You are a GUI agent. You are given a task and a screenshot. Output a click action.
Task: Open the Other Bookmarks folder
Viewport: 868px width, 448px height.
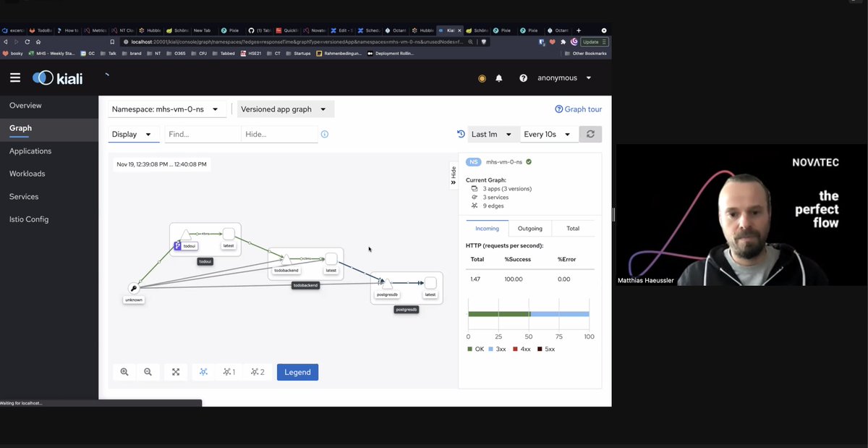coord(585,53)
